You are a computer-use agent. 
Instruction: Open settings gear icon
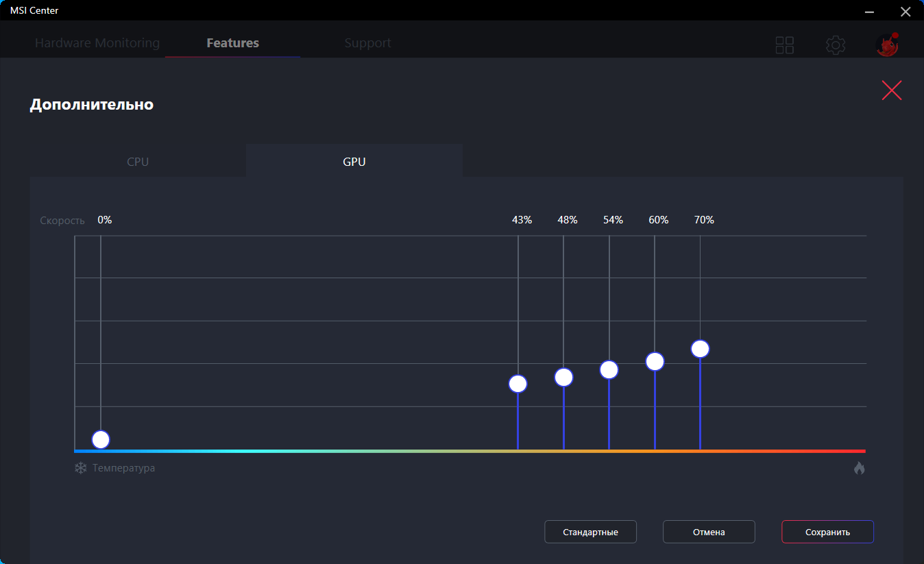836,45
